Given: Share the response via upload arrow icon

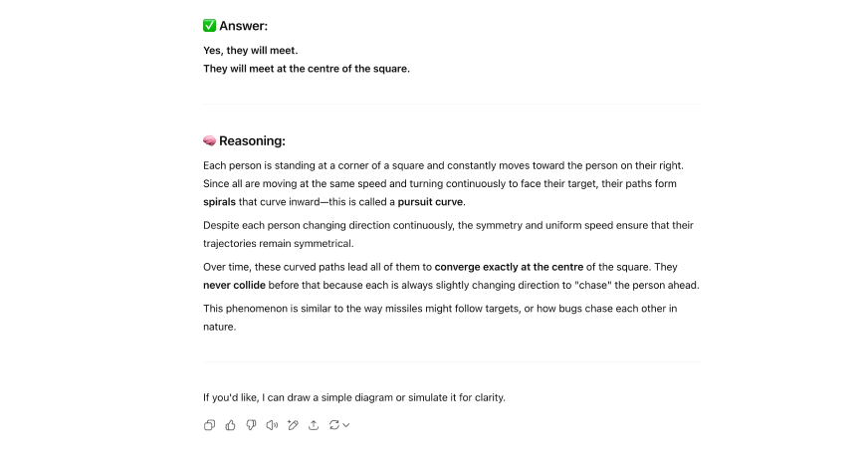Looking at the screenshot, I should pos(314,425).
